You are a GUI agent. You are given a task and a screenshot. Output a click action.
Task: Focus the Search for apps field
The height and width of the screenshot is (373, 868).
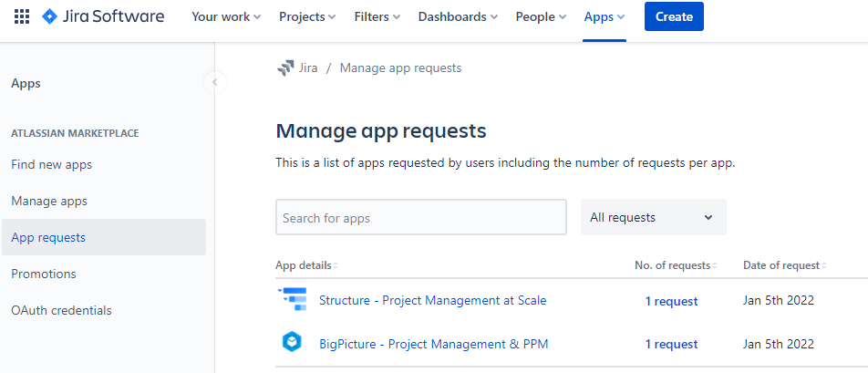coord(420,217)
